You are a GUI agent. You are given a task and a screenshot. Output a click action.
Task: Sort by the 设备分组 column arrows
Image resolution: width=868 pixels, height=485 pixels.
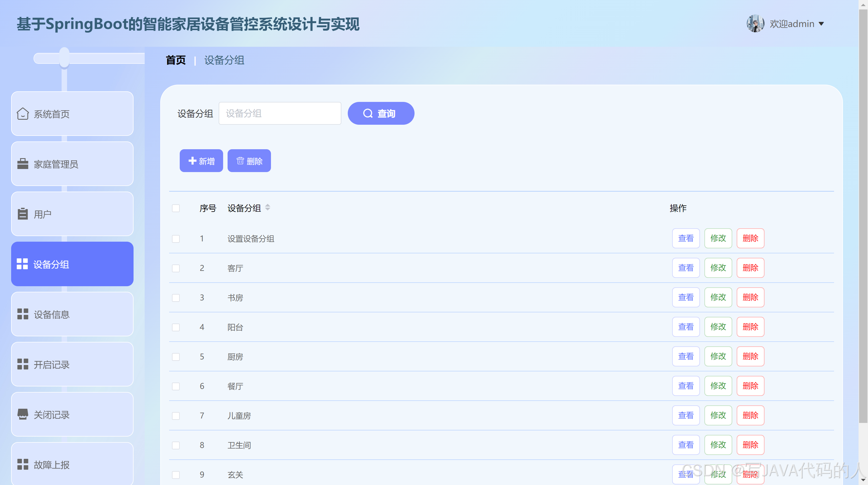[x=268, y=207]
